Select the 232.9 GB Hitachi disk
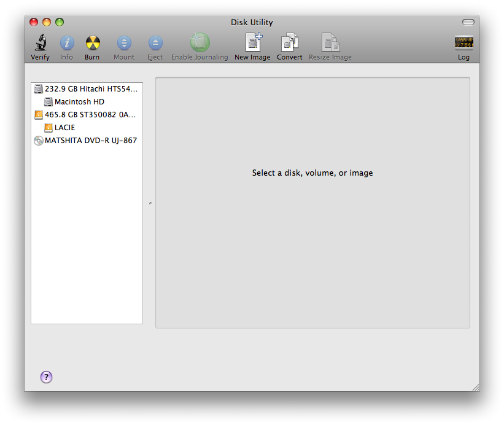Image resolution: width=504 pixels, height=425 pixels. [90, 89]
